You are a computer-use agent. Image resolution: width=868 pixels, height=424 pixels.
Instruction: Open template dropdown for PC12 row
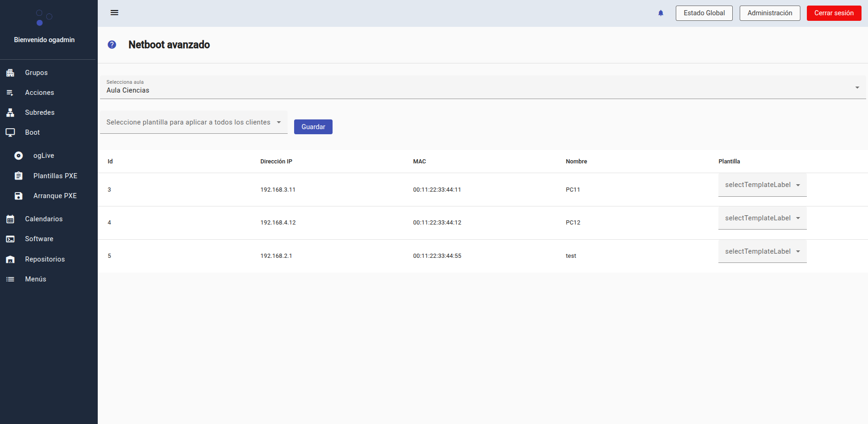(x=762, y=218)
